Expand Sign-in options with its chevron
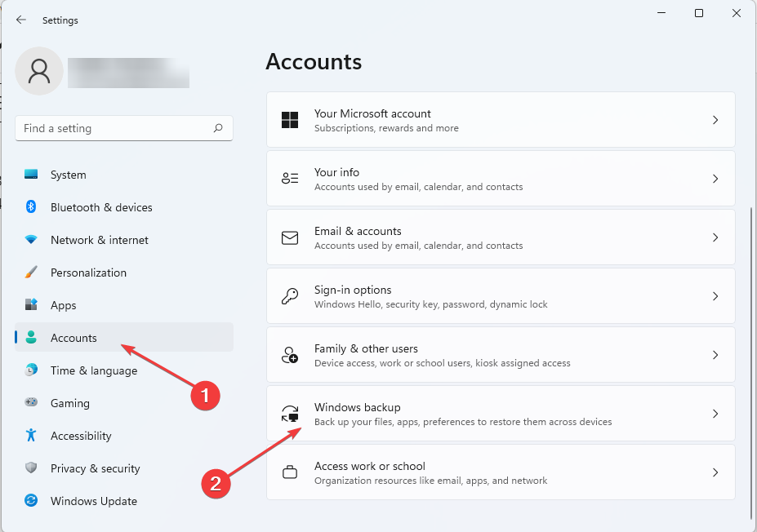This screenshot has width=757, height=532. (x=715, y=296)
